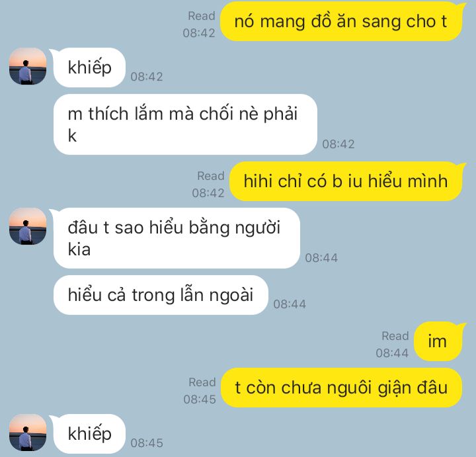Tap the bubble 'hiểu cả trong lẫn ngoài'

(161, 295)
